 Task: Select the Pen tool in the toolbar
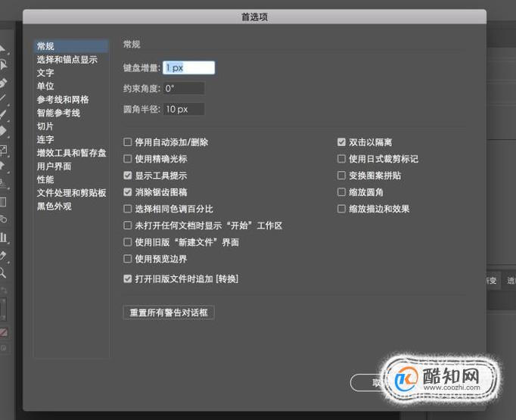click(2, 83)
